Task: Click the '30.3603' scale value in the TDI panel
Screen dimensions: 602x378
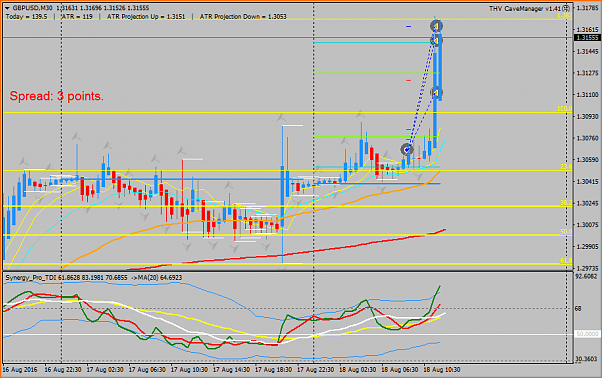Action: point(586,359)
